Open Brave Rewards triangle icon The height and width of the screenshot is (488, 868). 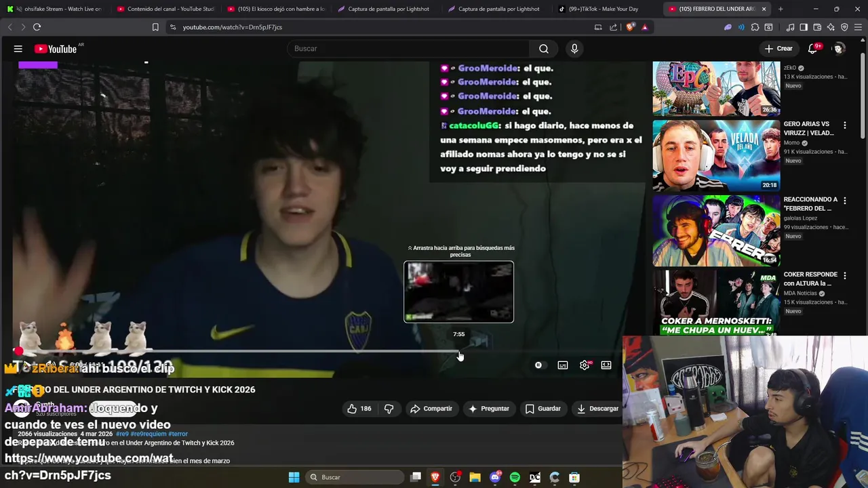(644, 27)
